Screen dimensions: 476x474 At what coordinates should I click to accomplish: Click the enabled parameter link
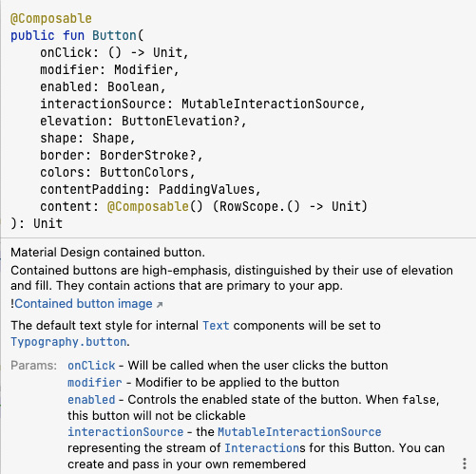coord(91,400)
